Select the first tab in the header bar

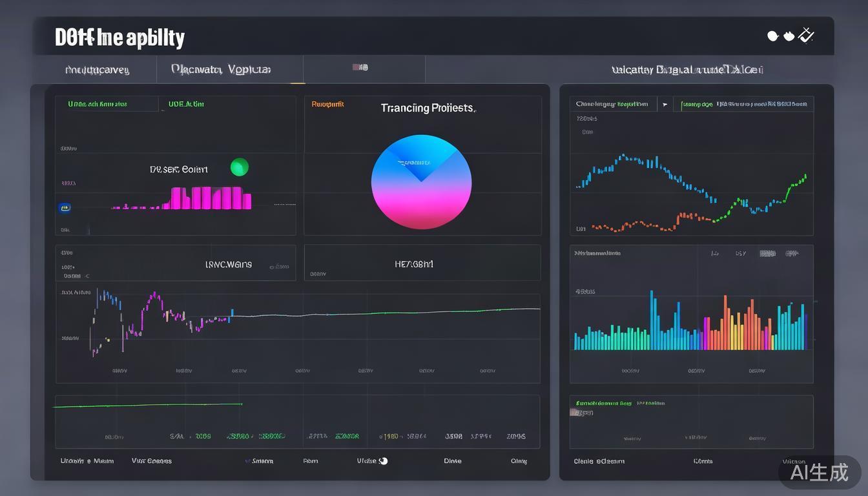97,70
